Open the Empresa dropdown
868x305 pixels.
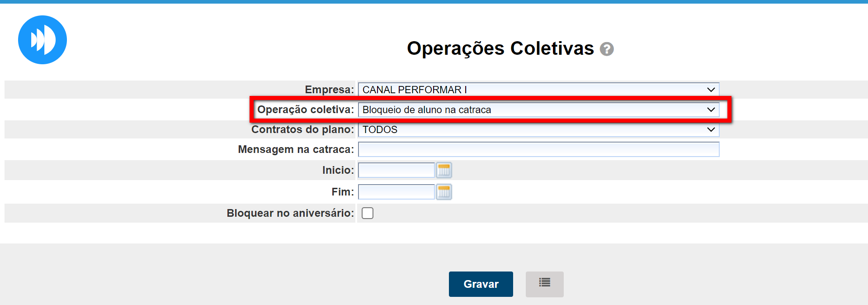tap(538, 90)
